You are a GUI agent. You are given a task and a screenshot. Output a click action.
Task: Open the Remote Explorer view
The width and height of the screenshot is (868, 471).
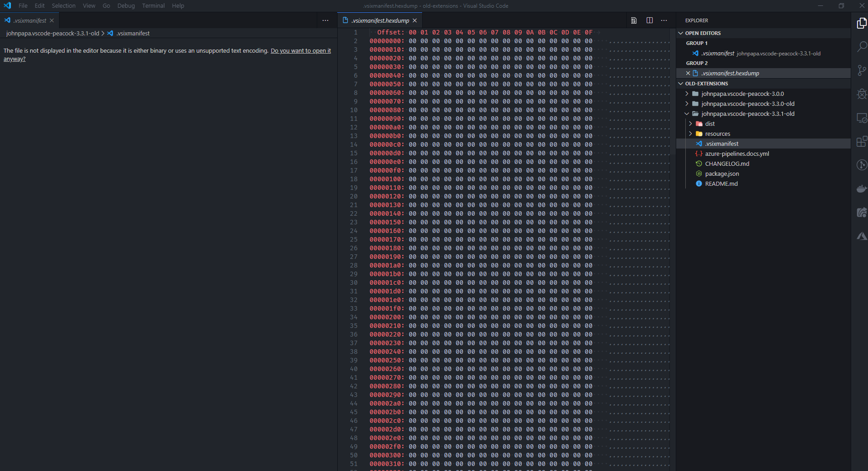(x=862, y=118)
